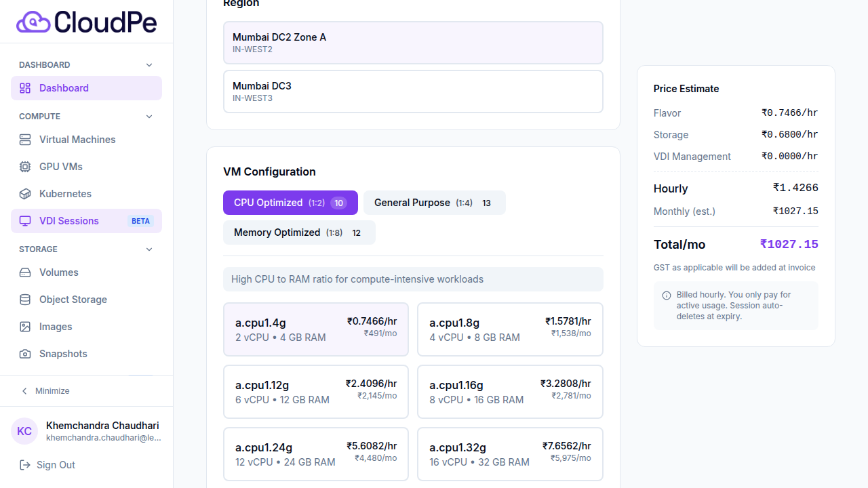Viewport: 868px width, 488px height.
Task: Click the Virtual Machines server icon
Action: 25,140
